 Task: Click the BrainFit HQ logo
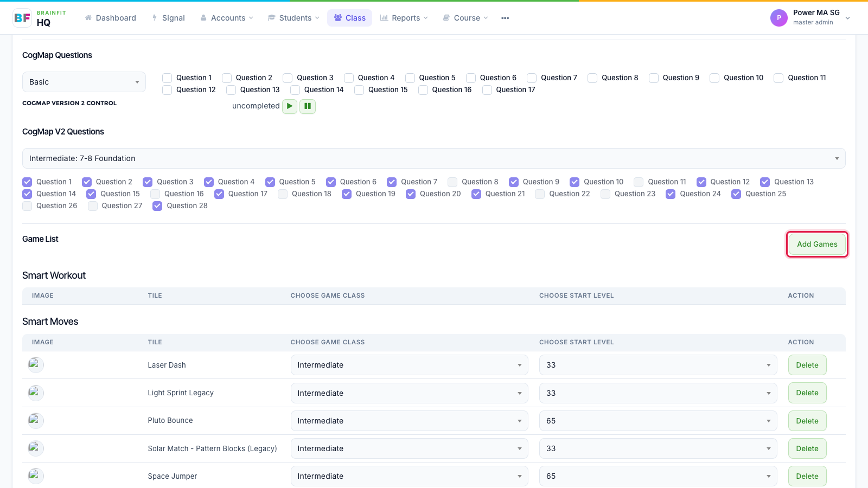point(40,18)
